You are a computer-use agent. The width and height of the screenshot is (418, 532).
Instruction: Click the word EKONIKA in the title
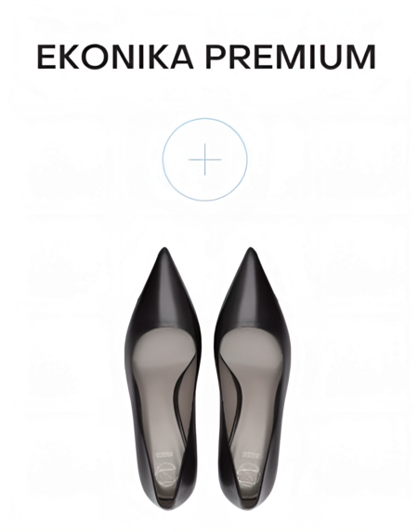tap(115, 57)
